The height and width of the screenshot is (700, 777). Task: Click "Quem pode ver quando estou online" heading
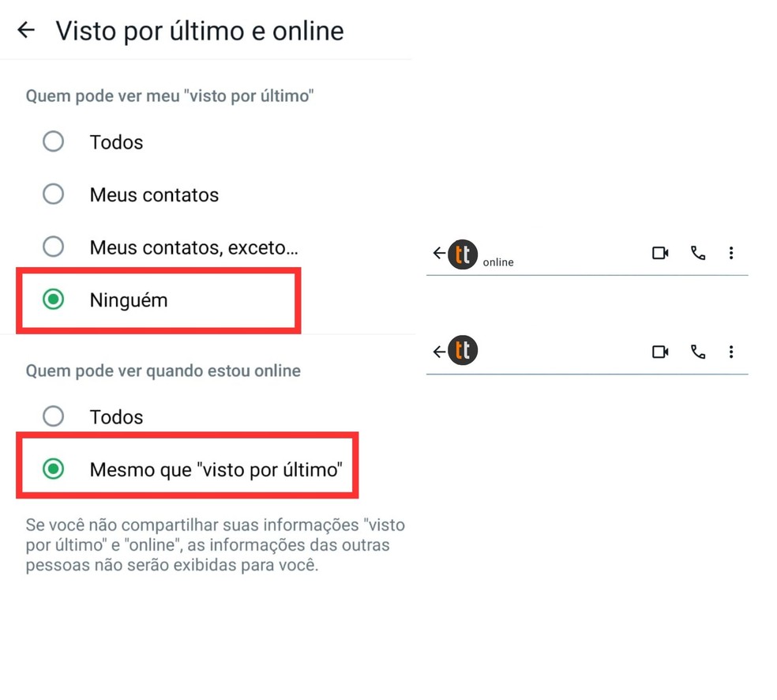click(163, 371)
